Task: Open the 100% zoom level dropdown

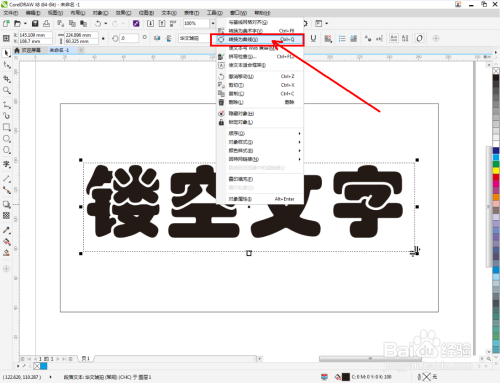Action: 213,23
